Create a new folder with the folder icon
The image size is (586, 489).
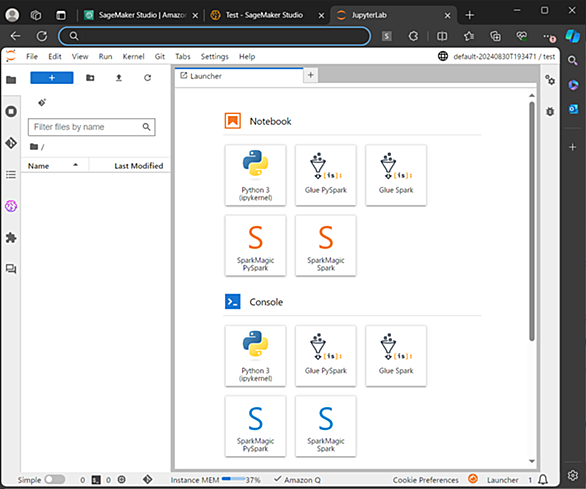pyautogui.click(x=90, y=78)
